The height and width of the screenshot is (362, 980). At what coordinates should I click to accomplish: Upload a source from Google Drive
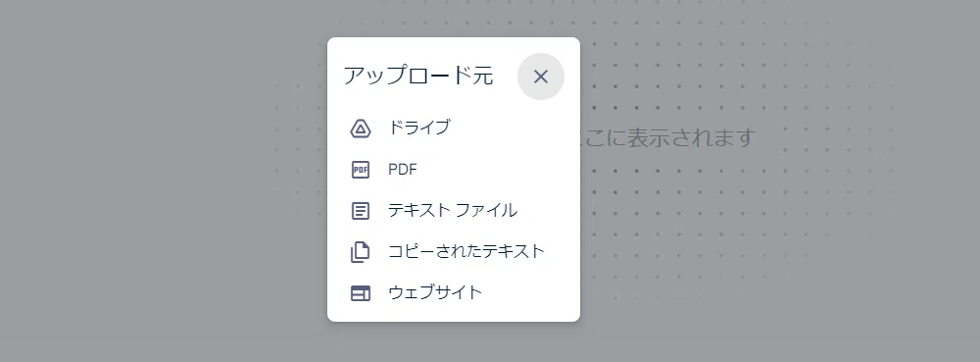[x=454, y=129]
